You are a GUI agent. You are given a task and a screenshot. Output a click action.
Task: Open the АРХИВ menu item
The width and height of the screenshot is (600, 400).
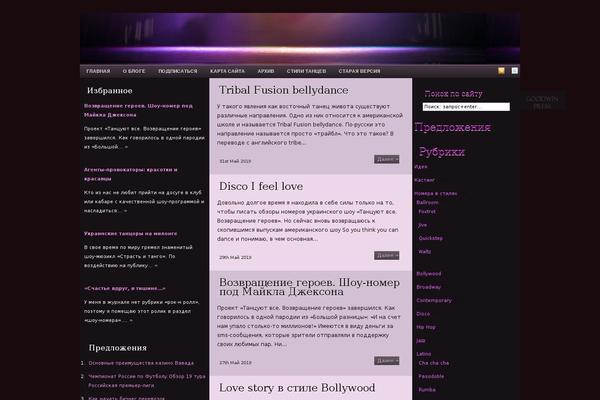(266, 71)
